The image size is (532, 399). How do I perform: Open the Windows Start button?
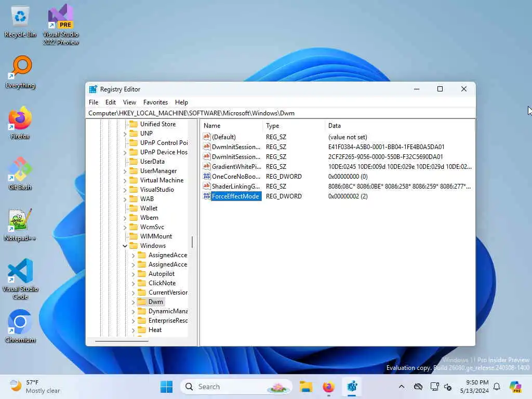167,387
